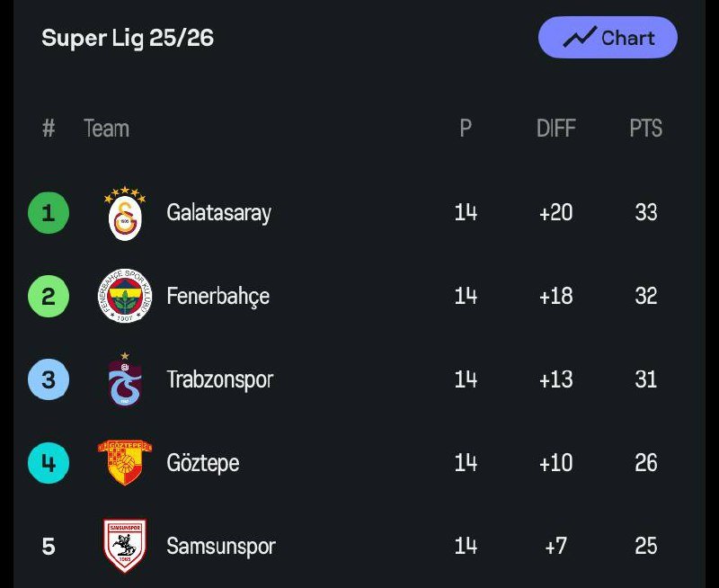Click the teal rank 4 badge

click(49, 463)
